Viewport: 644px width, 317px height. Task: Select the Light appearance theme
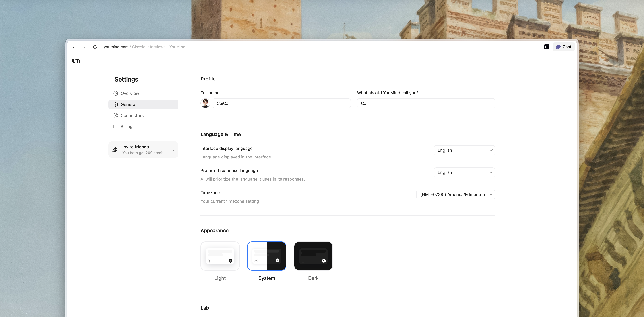[x=220, y=256]
